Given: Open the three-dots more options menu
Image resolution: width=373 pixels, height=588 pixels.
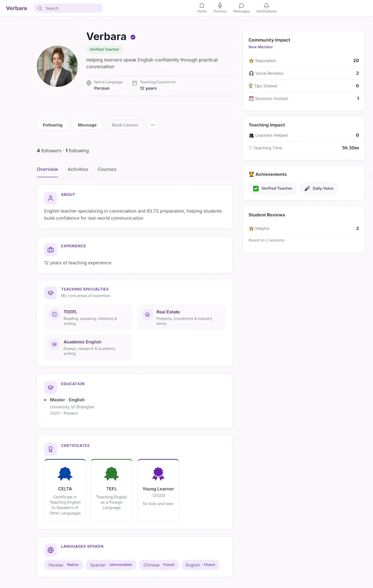Looking at the screenshot, I should [x=153, y=125].
